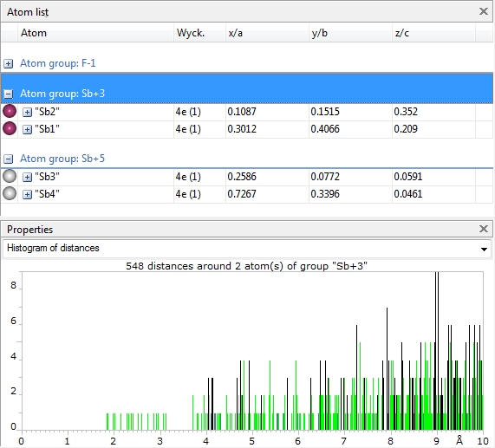495x448 pixels.
Task: Close the Atom list panel
Action: pos(484,11)
